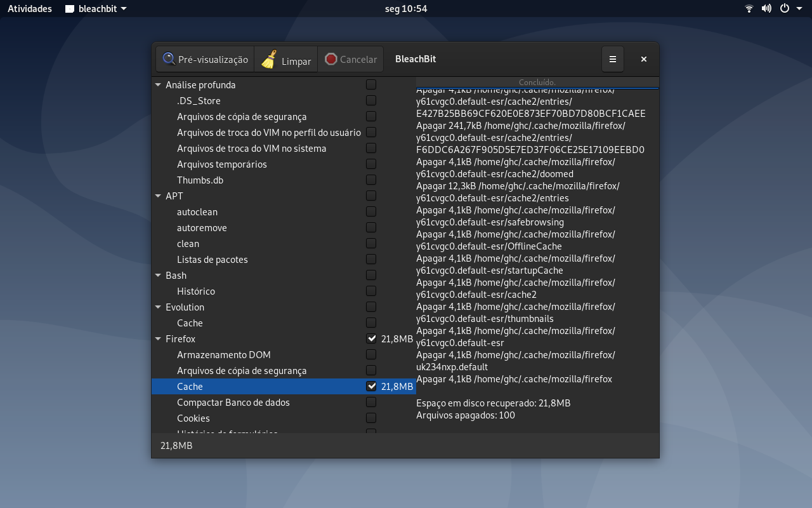Collapse the Firefox group
Image resolution: width=812 pixels, height=508 pixels.
[x=158, y=338]
